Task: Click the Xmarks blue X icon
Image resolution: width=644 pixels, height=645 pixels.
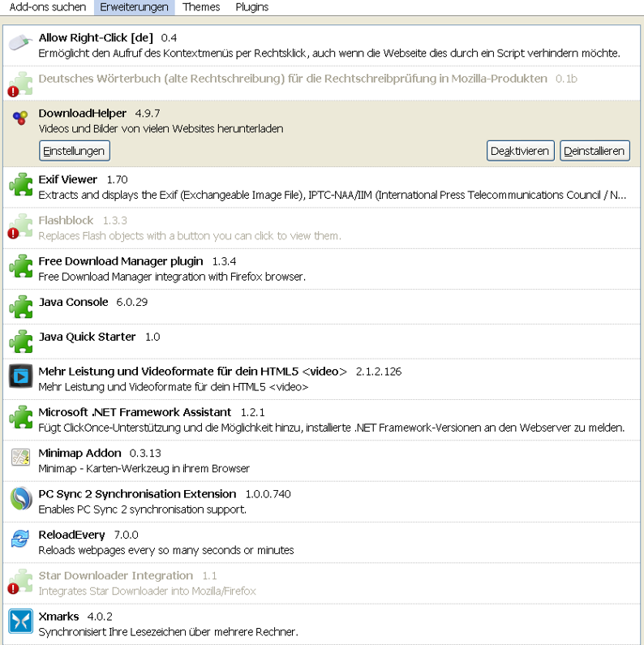Action: click(x=20, y=621)
